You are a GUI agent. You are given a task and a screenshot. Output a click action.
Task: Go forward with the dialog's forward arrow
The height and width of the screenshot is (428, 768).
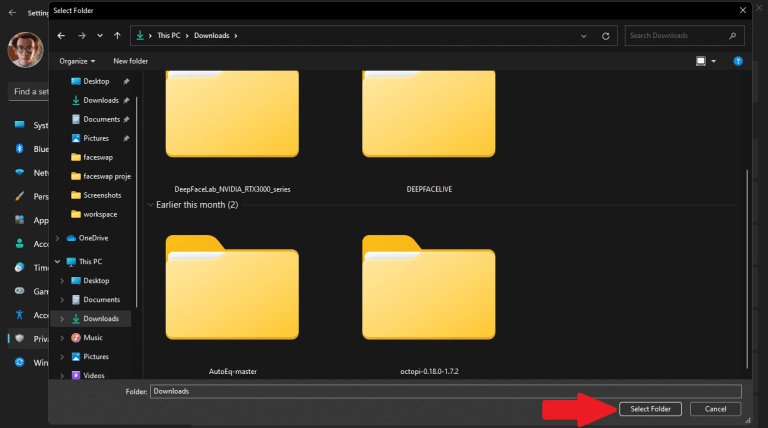point(82,36)
